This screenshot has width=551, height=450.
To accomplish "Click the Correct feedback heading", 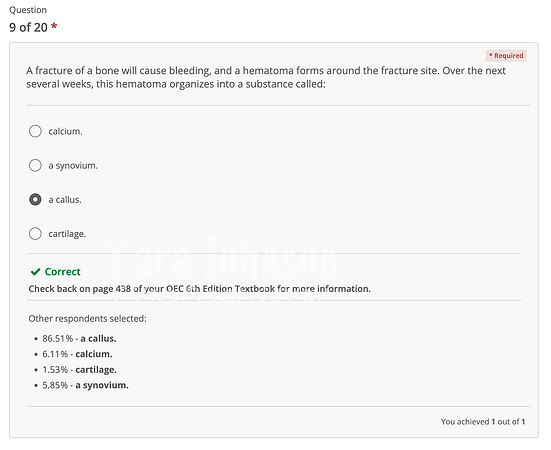I will (63, 272).
